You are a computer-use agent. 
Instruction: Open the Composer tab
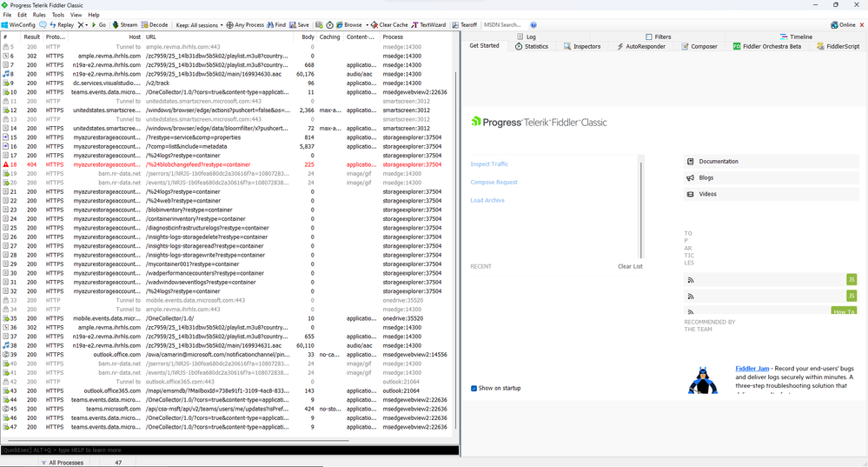tap(699, 47)
